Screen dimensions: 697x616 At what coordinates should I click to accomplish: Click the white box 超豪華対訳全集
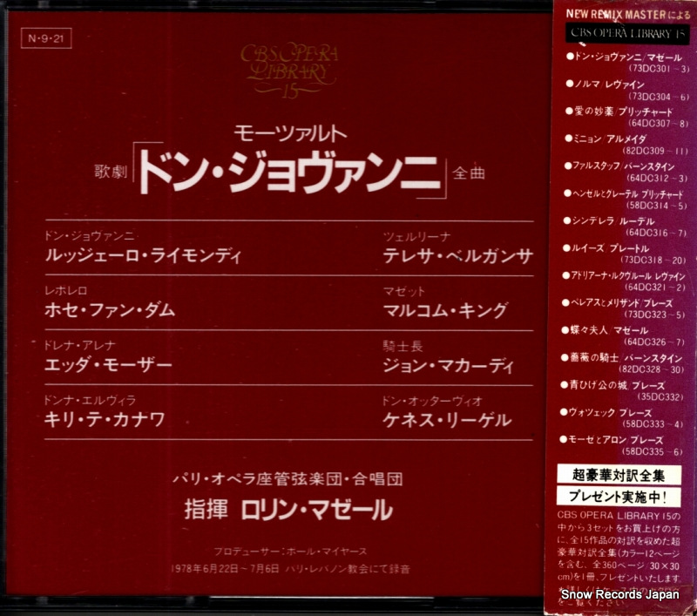(619, 475)
